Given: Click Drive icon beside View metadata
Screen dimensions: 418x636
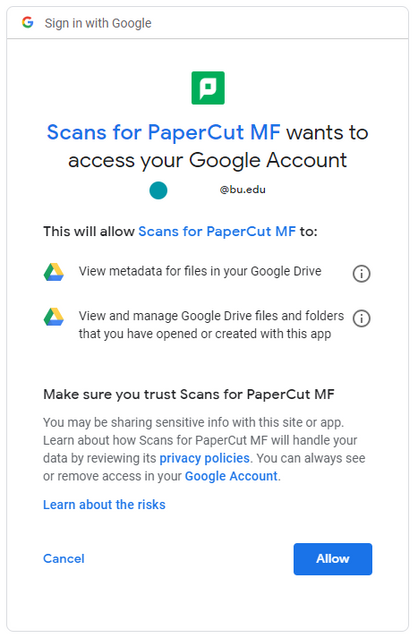Looking at the screenshot, I should 54,272.
